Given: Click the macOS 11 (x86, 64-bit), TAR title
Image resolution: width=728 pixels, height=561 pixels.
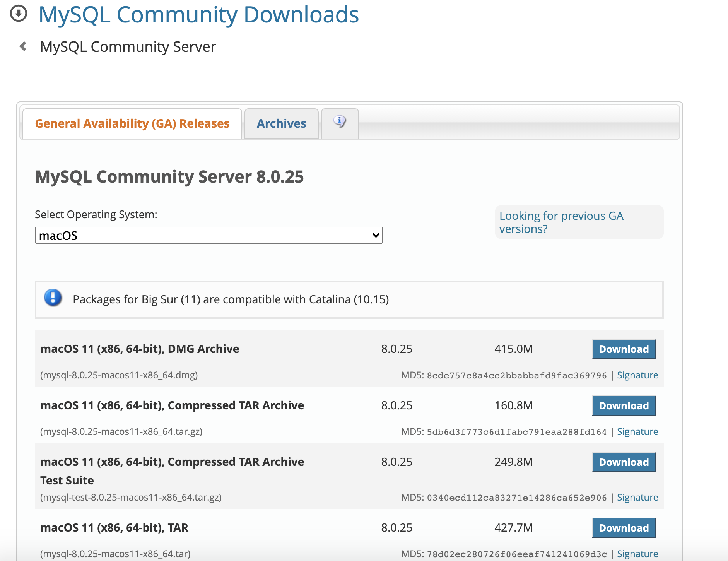Looking at the screenshot, I should [x=114, y=528].
